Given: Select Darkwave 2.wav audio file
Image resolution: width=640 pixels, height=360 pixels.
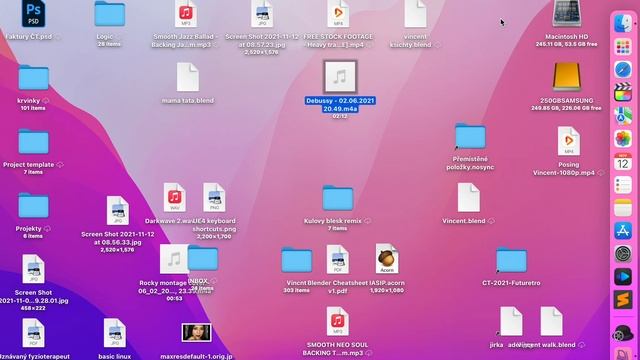Looking at the screenshot, I should (x=175, y=198).
